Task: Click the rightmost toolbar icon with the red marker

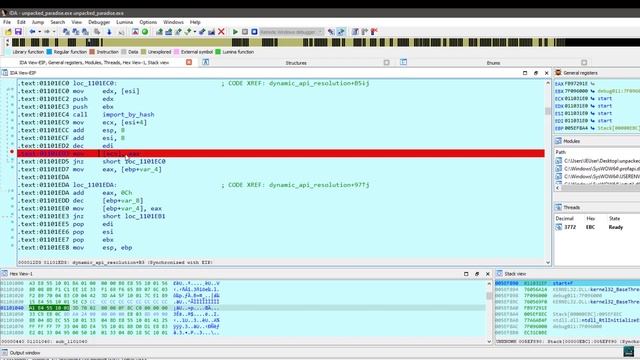Action: (x=374, y=32)
